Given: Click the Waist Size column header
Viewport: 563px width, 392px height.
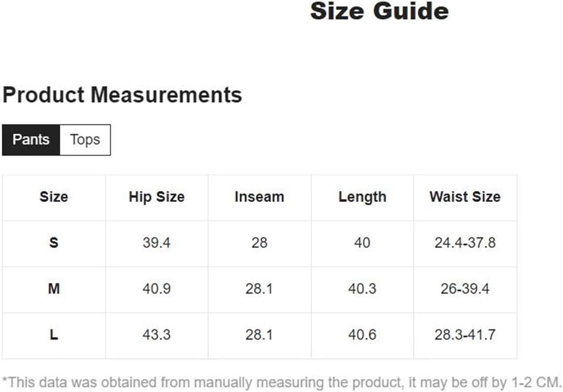Looking at the screenshot, I should (465, 197).
